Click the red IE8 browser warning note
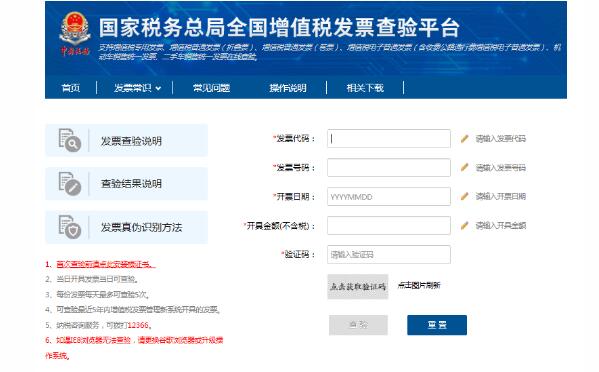Image resolution: width=599 pixels, height=372 pixels. tap(134, 348)
